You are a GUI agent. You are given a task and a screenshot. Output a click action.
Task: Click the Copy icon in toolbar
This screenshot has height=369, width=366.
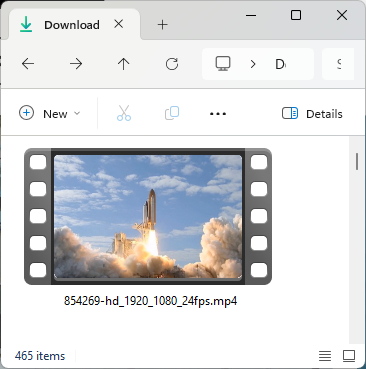click(172, 113)
